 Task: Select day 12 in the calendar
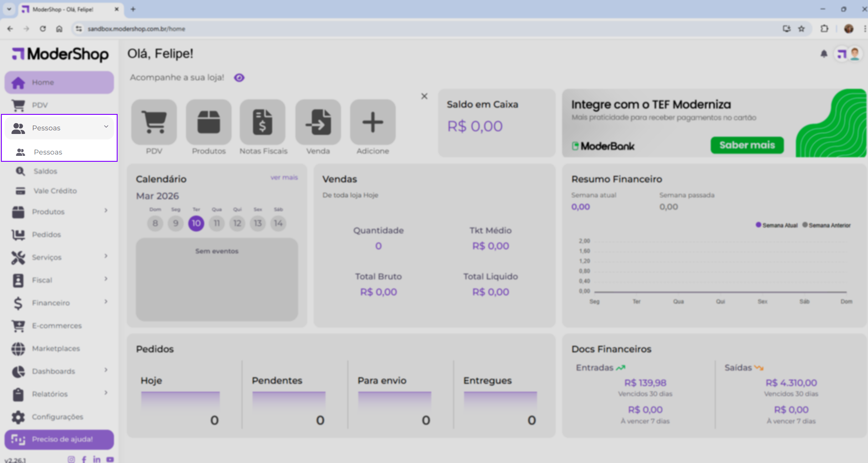click(x=237, y=223)
